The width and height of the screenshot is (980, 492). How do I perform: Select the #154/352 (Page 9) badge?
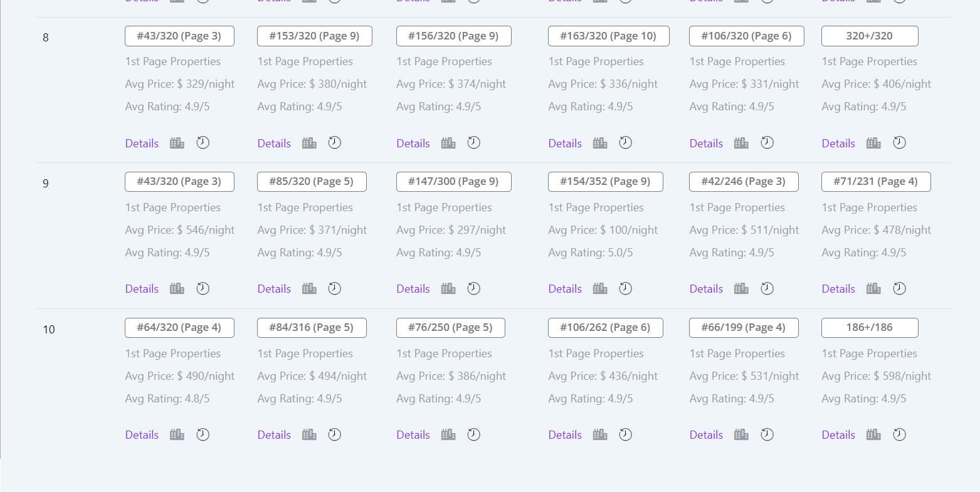click(x=606, y=182)
